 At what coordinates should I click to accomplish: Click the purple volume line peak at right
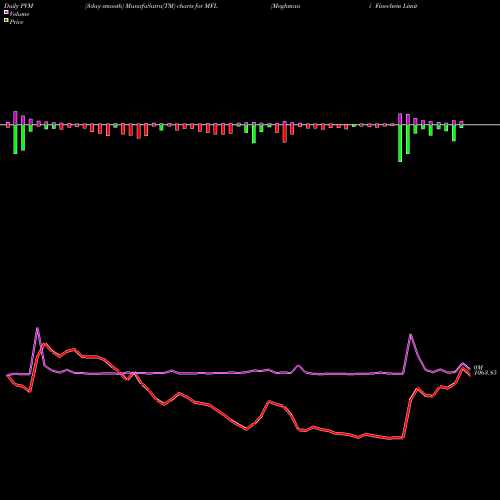tap(411, 335)
